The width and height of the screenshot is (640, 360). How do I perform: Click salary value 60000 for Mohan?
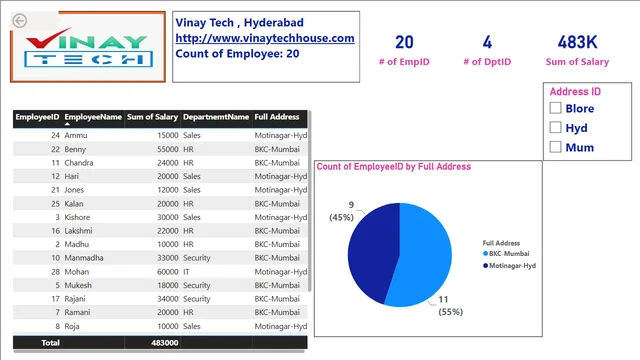click(168, 271)
